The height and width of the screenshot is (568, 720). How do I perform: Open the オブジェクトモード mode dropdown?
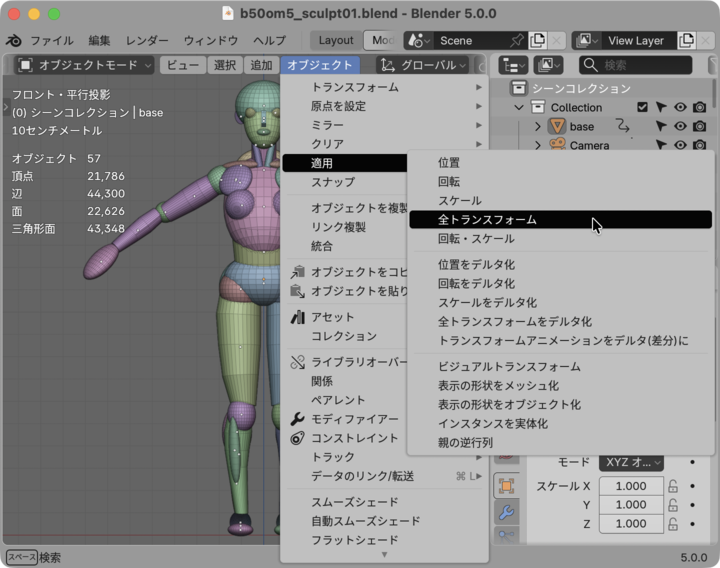click(84, 65)
